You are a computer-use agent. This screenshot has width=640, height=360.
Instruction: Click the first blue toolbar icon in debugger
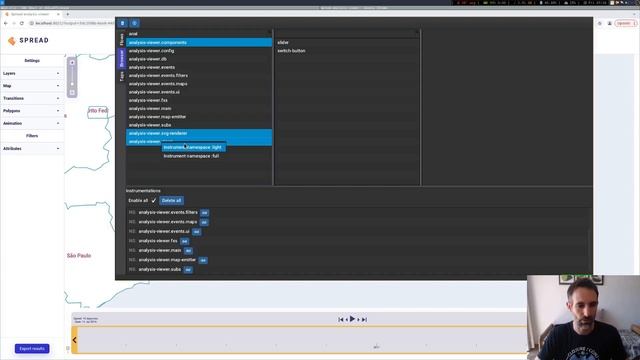(122, 23)
